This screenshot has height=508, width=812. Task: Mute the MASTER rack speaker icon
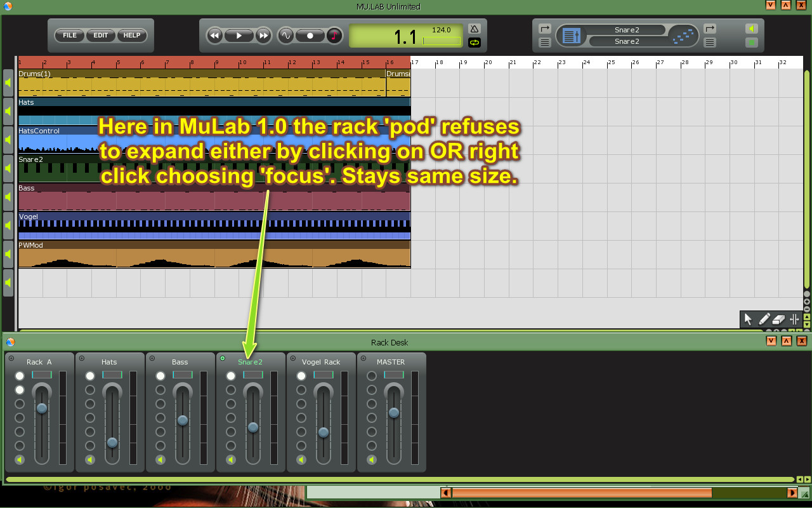[372, 460]
